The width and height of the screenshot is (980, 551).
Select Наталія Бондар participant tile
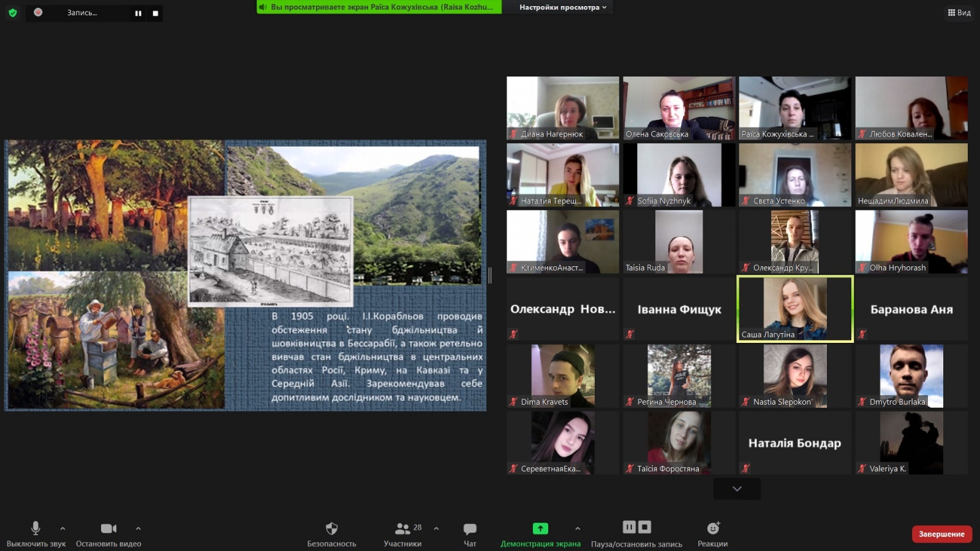795,443
